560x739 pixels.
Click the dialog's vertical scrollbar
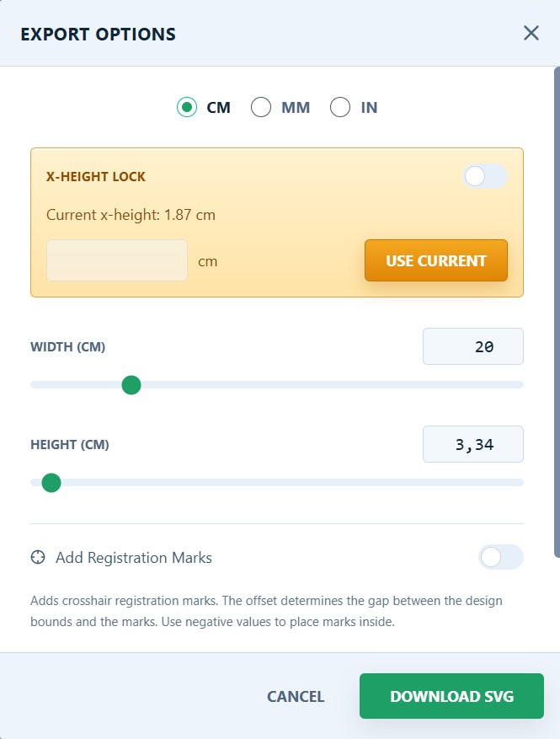557,312
